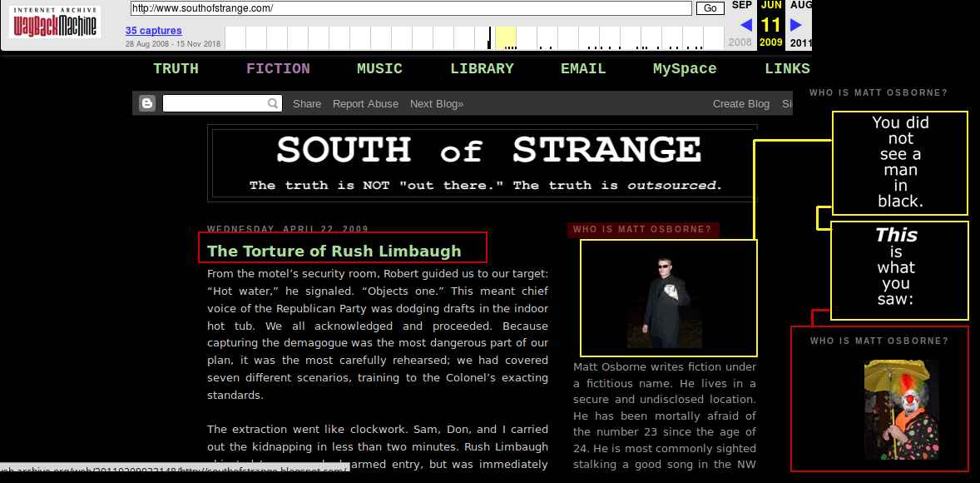Screen dimensions: 980x483
Task: Click Share in the Blogger navbar
Action: 307,104
